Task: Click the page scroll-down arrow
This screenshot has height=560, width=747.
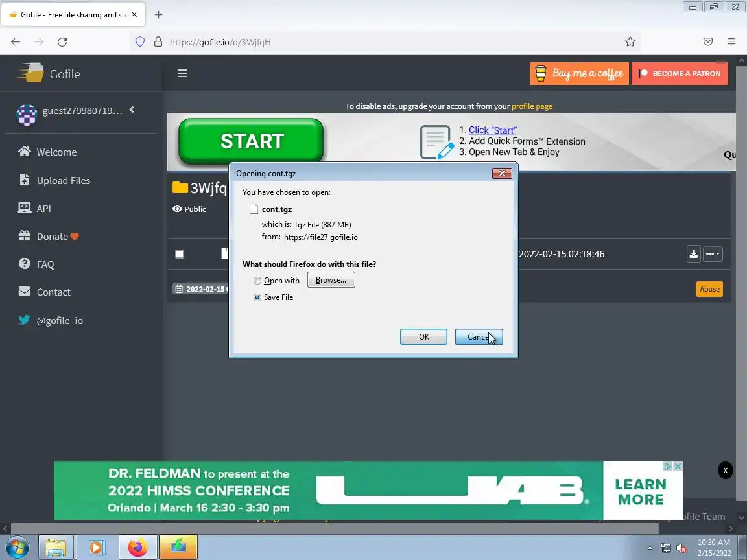Action: click(741, 517)
